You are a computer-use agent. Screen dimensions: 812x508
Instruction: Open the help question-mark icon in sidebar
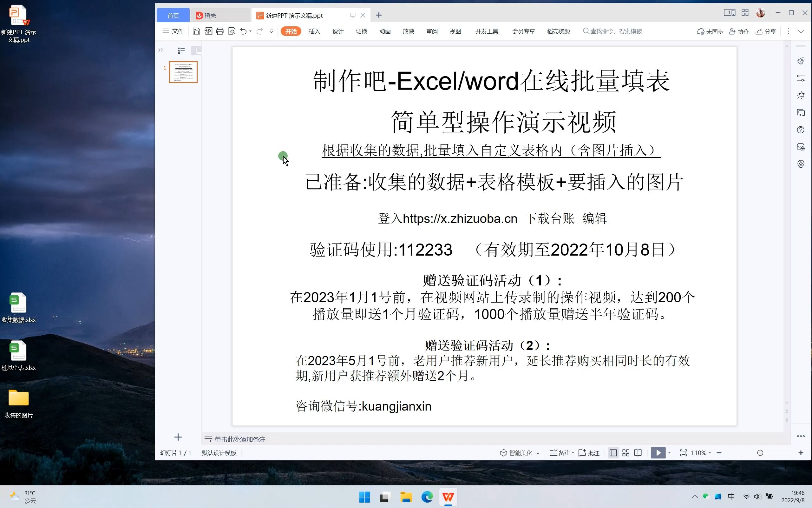[x=801, y=130]
